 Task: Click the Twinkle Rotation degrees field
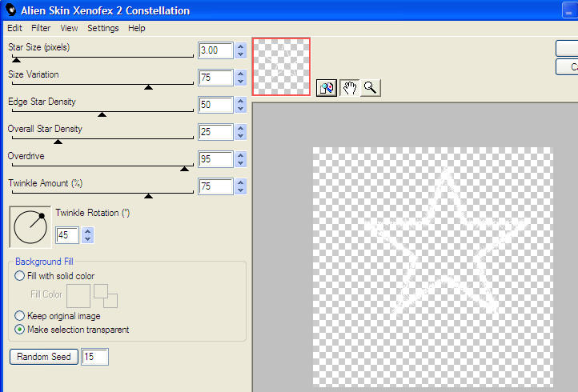(x=67, y=235)
